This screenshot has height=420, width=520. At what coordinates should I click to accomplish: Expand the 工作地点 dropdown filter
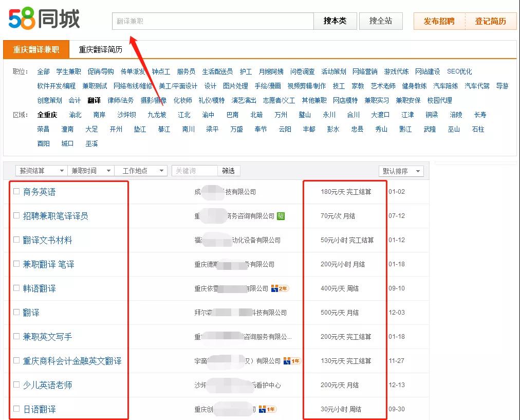point(141,171)
